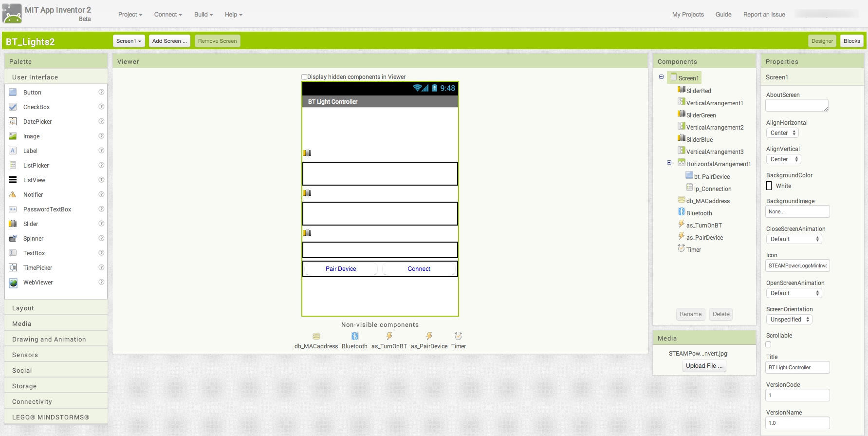The width and height of the screenshot is (868, 436).
Task: Open the AlignHorizontal dropdown
Action: coord(782,133)
